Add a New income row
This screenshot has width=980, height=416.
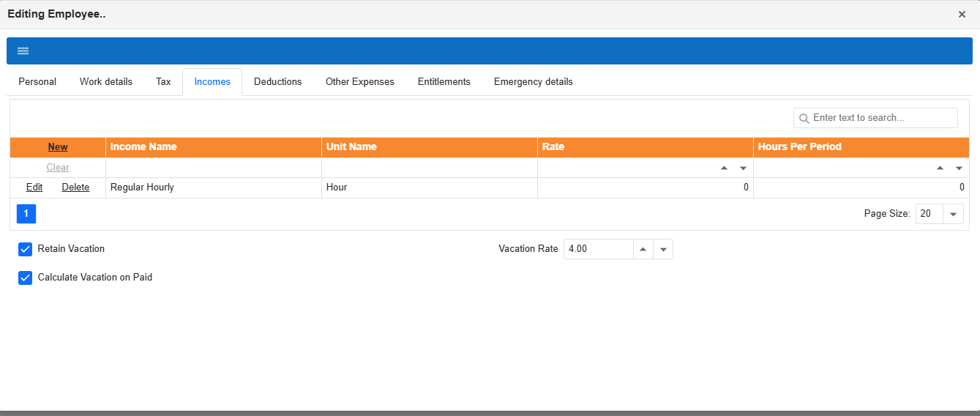point(58,147)
